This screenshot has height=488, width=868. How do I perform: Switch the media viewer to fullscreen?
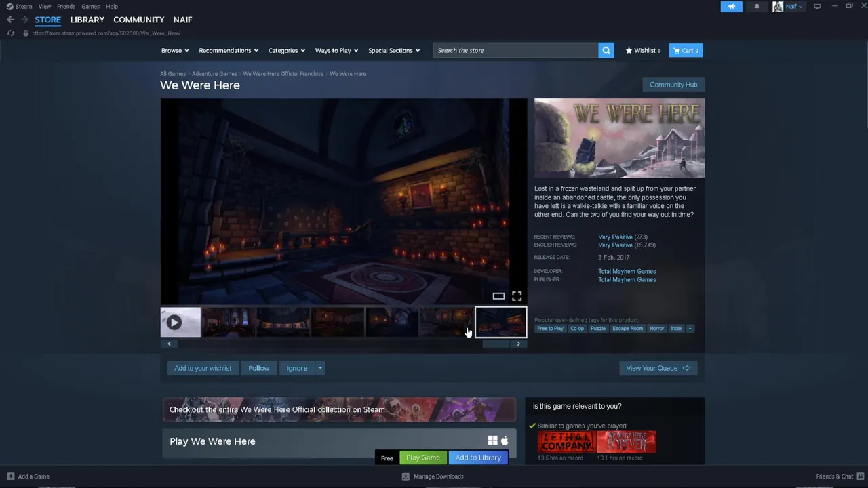[517, 296]
